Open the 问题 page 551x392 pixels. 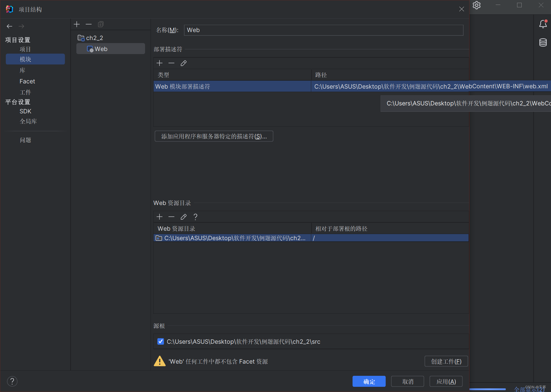25,140
